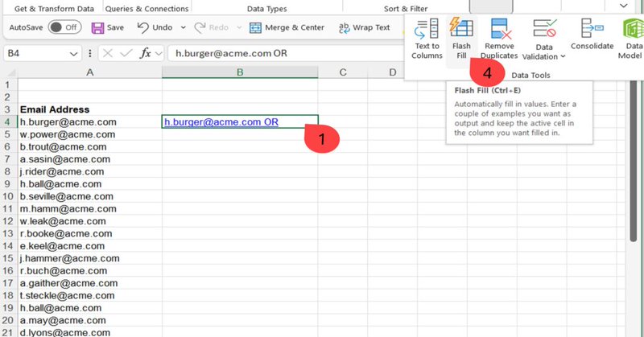This screenshot has width=644, height=337.
Task: Click the Insert Function fx icon
Action: coord(146,53)
